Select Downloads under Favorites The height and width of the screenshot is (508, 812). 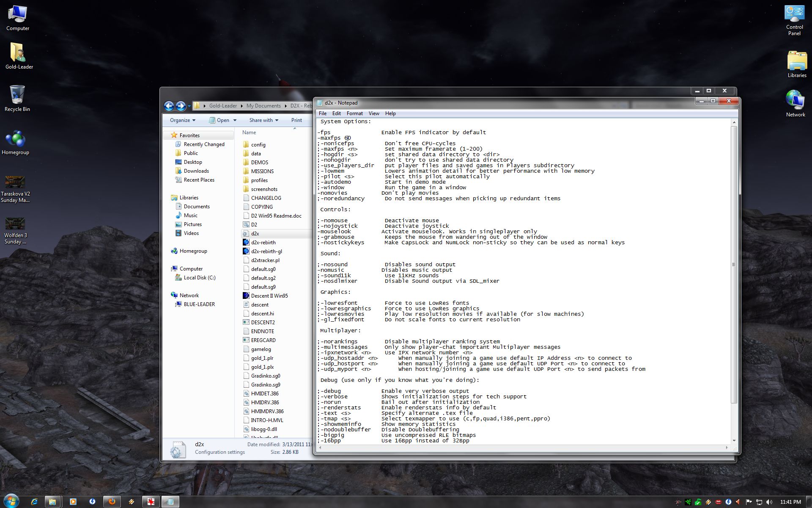click(196, 171)
